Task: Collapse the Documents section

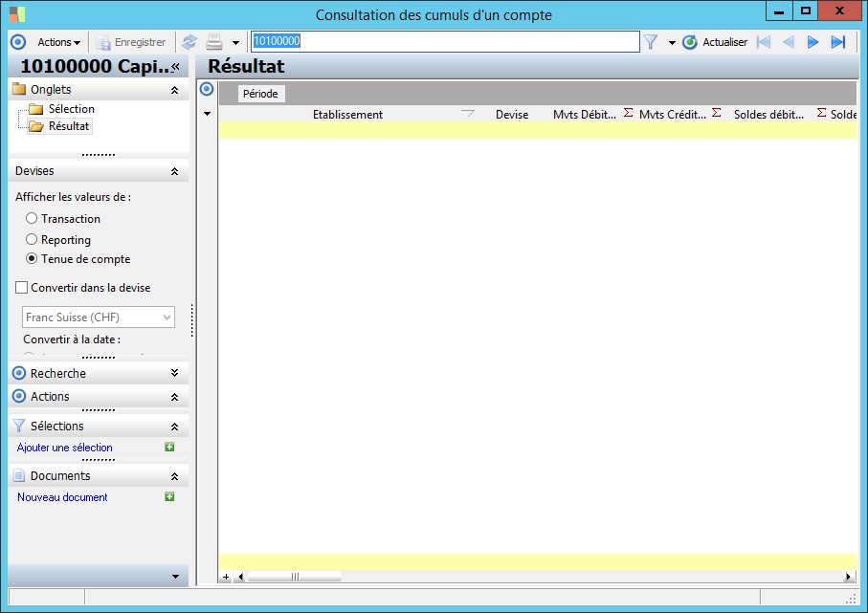Action: pyautogui.click(x=174, y=476)
